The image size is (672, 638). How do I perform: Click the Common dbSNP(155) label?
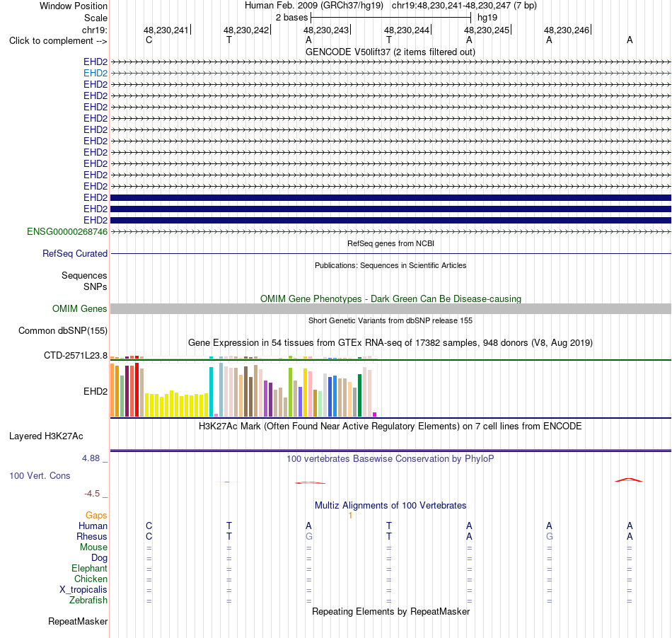tap(62, 331)
